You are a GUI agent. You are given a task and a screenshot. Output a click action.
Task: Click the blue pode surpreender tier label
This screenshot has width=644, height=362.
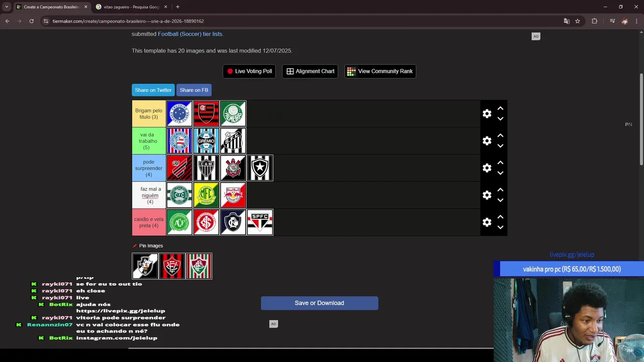point(149,168)
